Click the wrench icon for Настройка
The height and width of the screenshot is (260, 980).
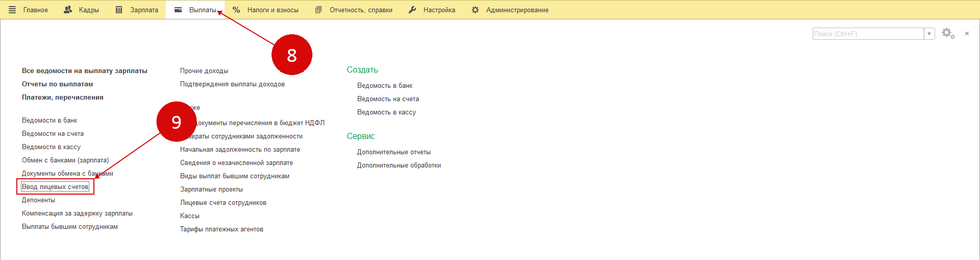[412, 10]
